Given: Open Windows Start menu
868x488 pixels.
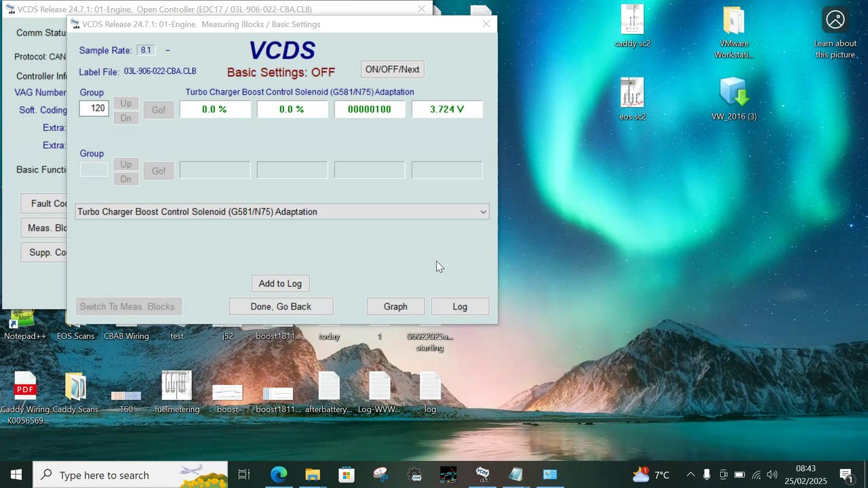Looking at the screenshot, I should pos(16,474).
